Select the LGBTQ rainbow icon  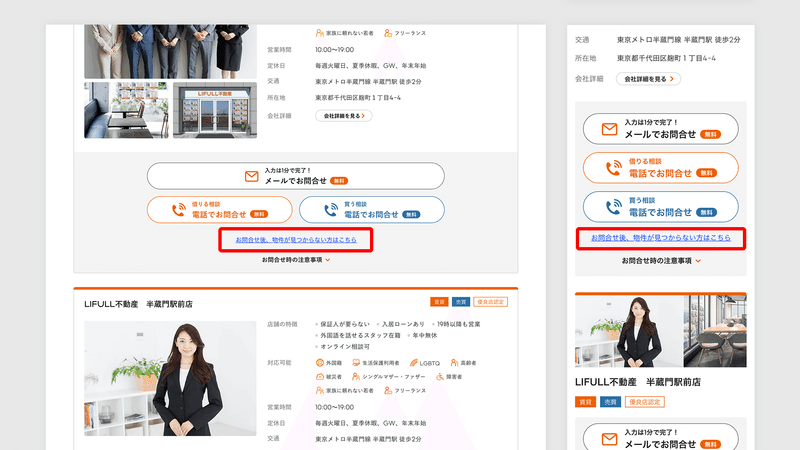(x=414, y=363)
